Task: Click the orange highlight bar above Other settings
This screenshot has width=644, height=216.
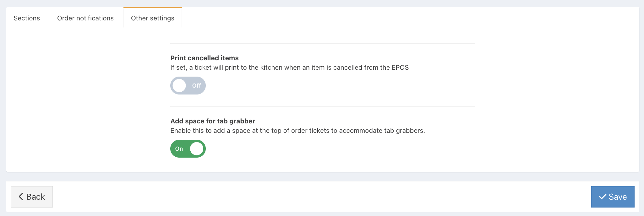Action: [153, 8]
